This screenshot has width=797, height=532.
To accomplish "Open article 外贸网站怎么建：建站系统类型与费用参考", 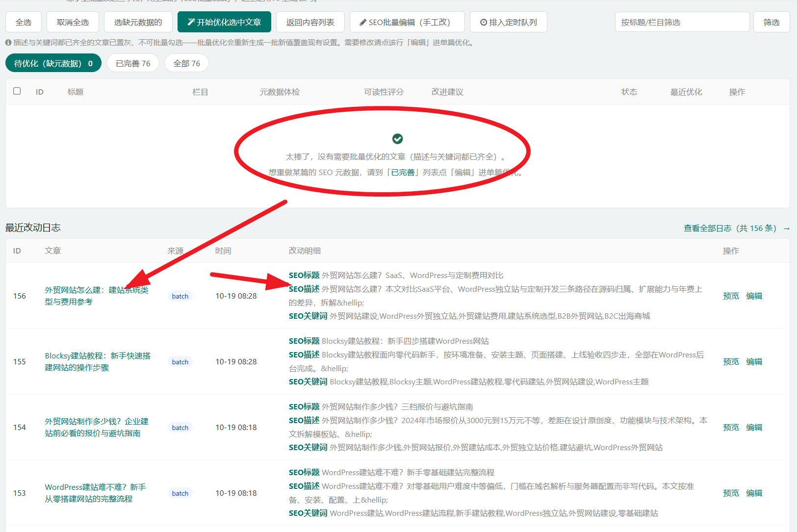I will coord(97,296).
